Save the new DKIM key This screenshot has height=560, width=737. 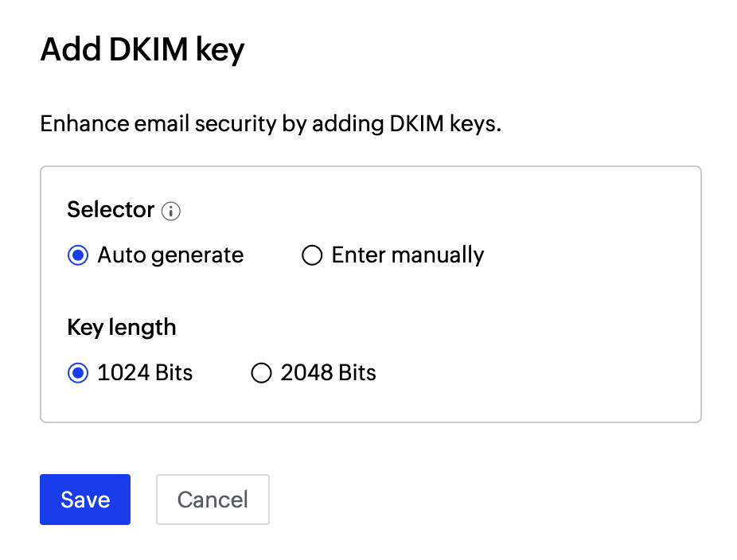point(85,500)
